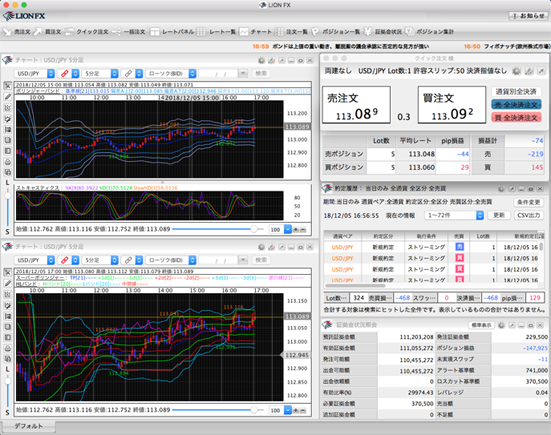Click the zoom slider under Super Bollinger chart

tap(218, 410)
